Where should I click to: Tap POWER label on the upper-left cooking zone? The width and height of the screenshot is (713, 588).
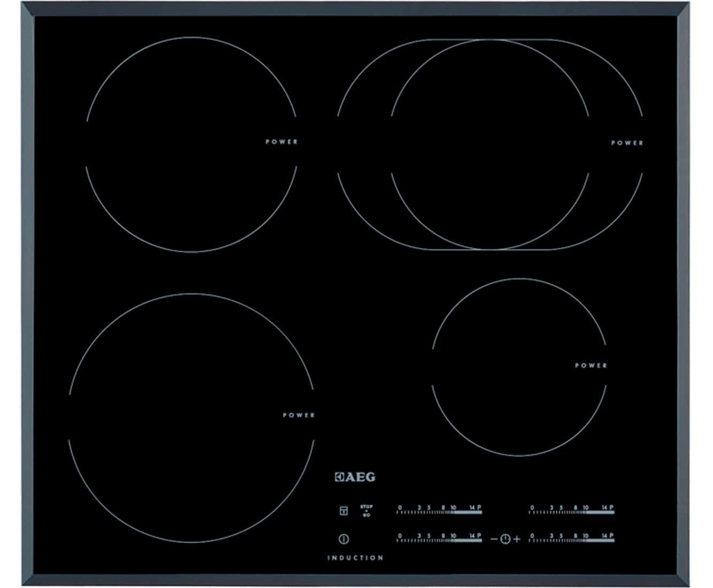click(281, 142)
